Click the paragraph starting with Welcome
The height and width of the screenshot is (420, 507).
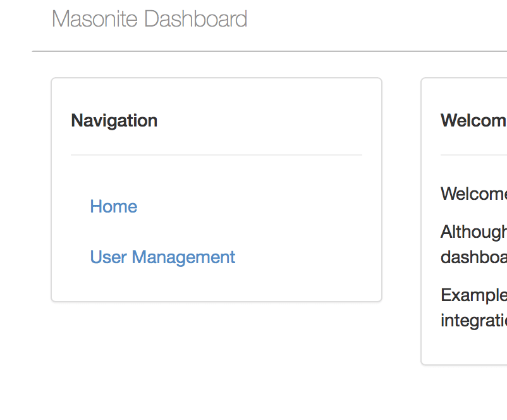[473, 194]
